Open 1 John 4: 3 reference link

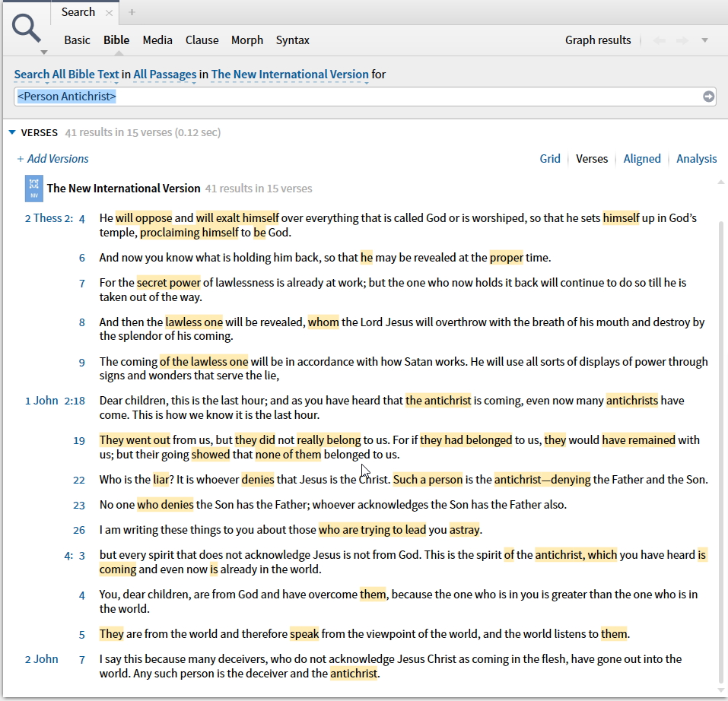[x=75, y=555]
